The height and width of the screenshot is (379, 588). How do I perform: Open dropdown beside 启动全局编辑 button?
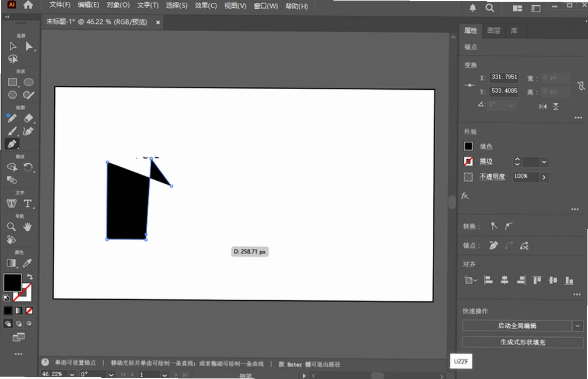click(577, 326)
